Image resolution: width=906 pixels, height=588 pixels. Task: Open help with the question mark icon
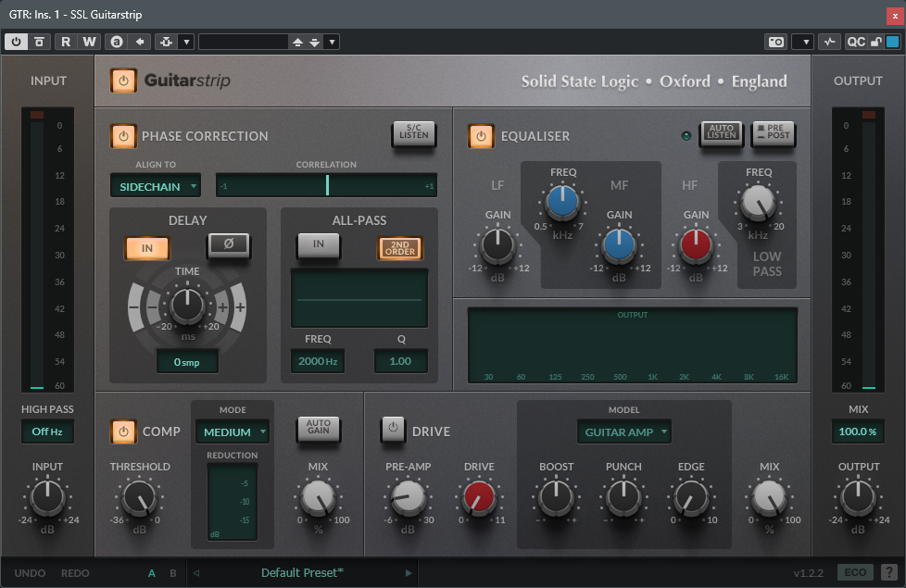(888, 573)
